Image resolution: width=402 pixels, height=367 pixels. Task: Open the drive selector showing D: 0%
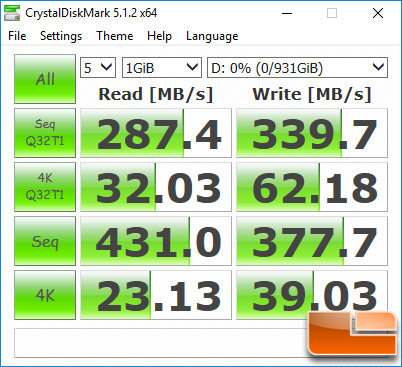point(297,68)
